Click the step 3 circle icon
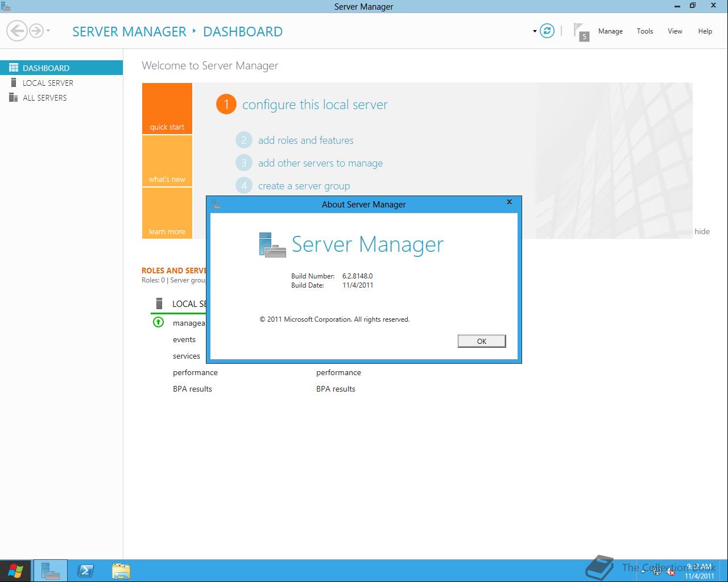Viewport: 728px width, 582px height. (244, 163)
